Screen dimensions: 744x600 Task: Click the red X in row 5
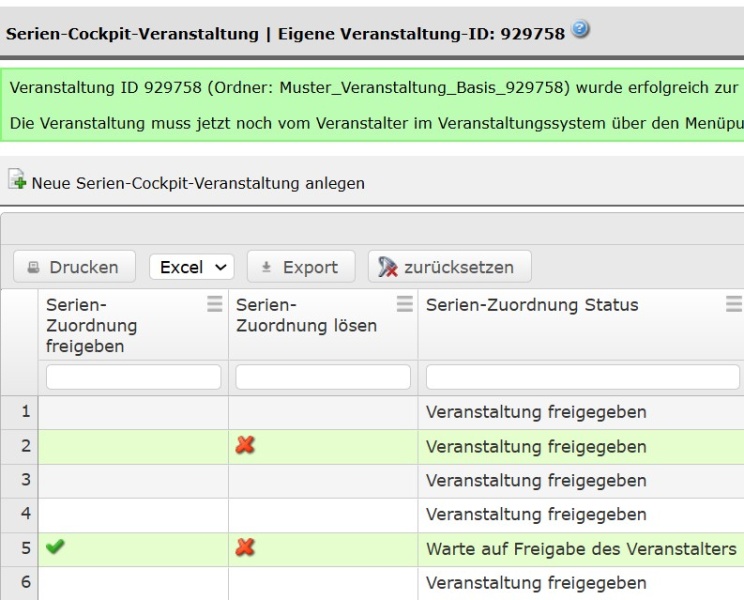coord(245,547)
